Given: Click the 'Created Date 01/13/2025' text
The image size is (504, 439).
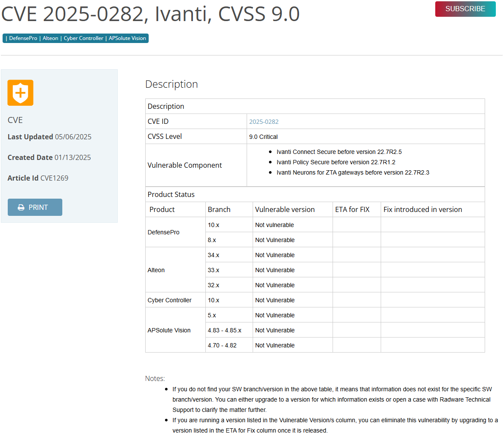Looking at the screenshot, I should (x=49, y=157).
